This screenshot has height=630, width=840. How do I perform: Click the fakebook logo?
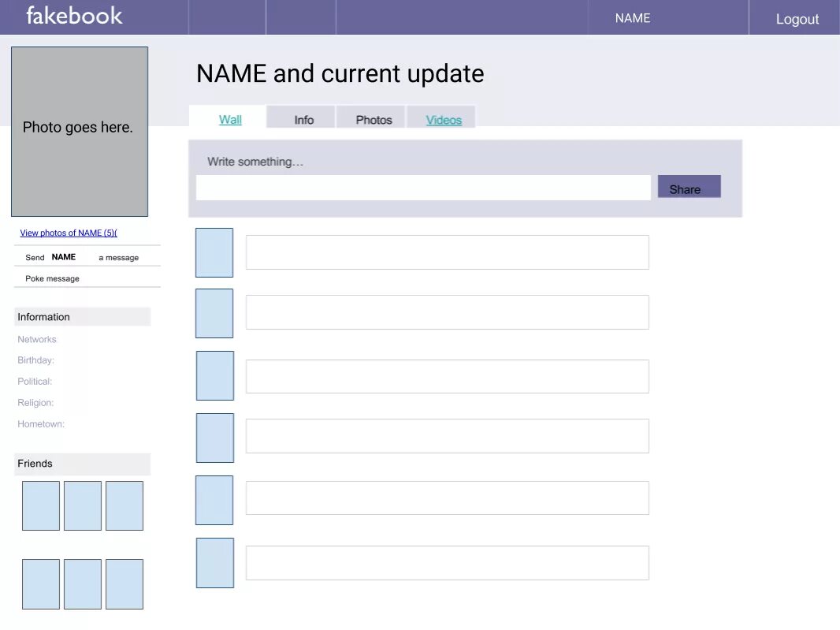74,16
